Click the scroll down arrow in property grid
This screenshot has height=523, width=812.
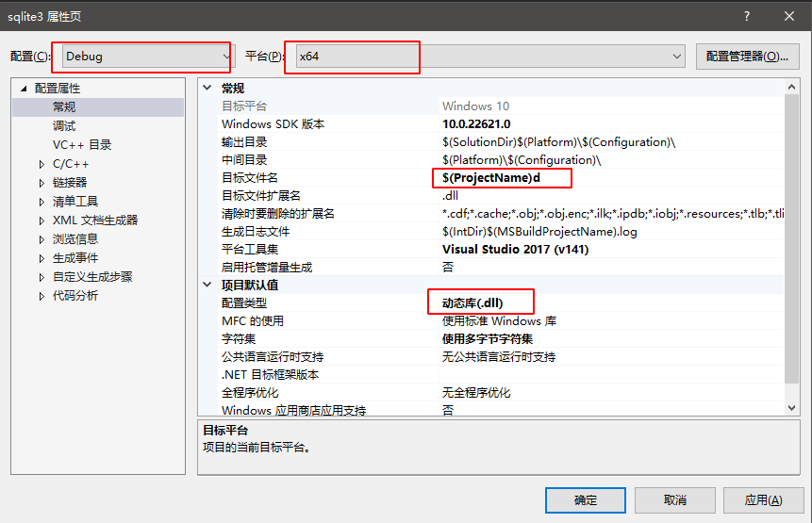[792, 407]
